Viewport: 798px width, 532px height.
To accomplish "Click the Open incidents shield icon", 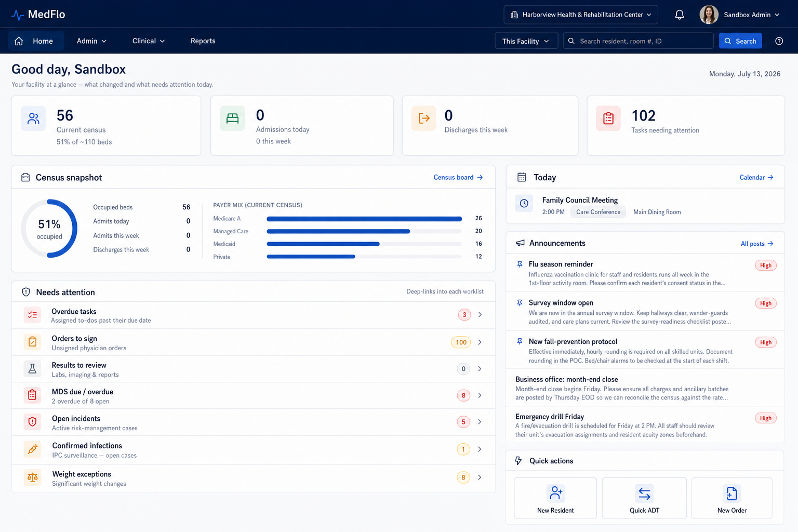I will pyautogui.click(x=32, y=422).
